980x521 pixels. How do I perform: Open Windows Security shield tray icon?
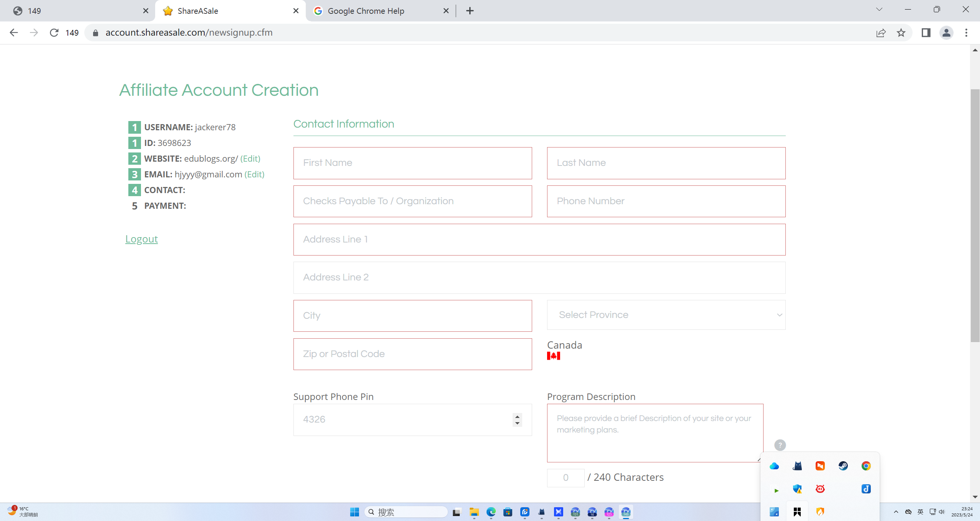(797, 489)
